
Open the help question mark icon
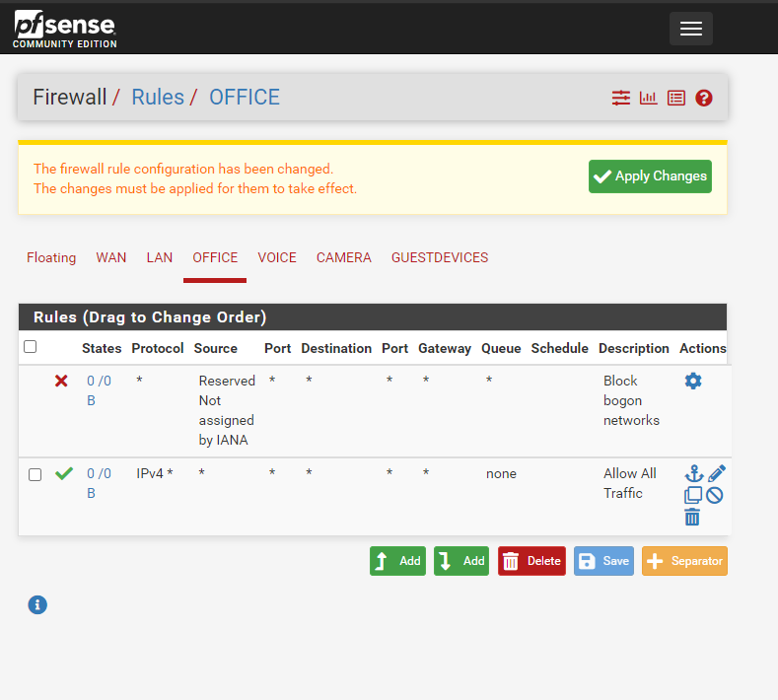tap(704, 98)
